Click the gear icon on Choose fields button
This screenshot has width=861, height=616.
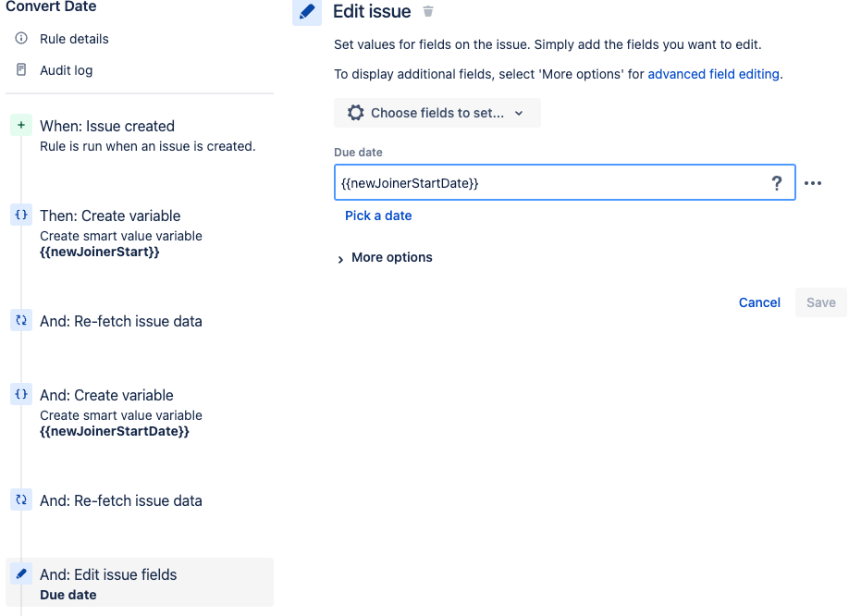355,113
